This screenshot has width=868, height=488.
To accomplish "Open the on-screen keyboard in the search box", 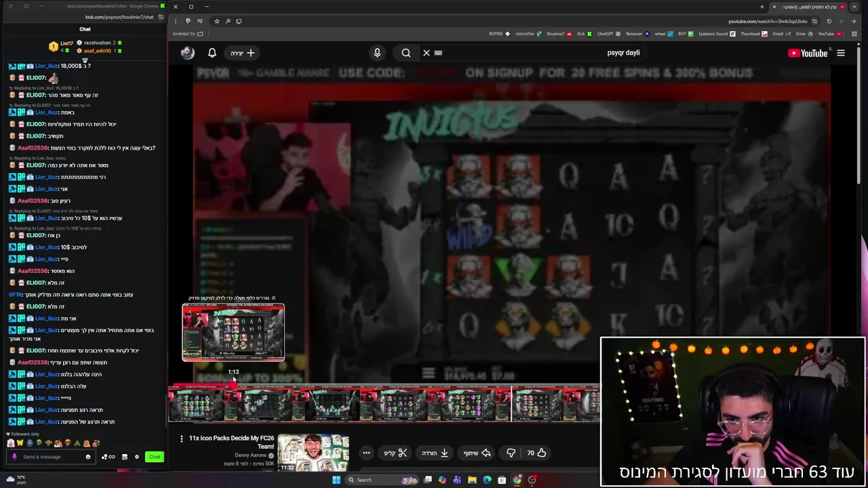I will (x=438, y=53).
